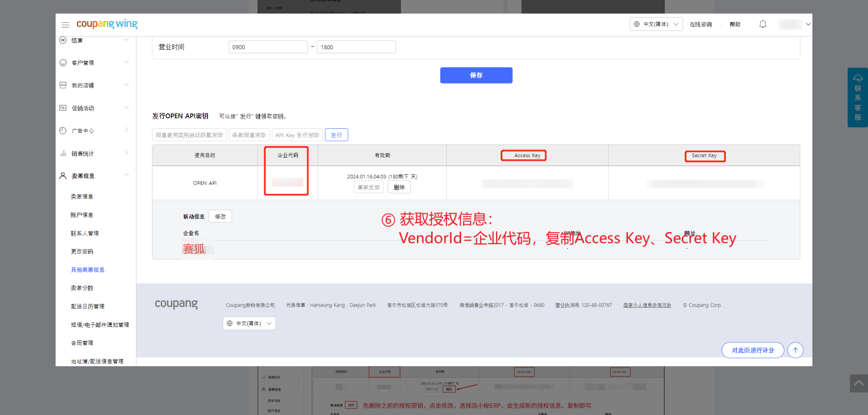Viewport: 868px width, 415px height.
Task: Open the 账户信息 submenu item
Action: click(82, 215)
